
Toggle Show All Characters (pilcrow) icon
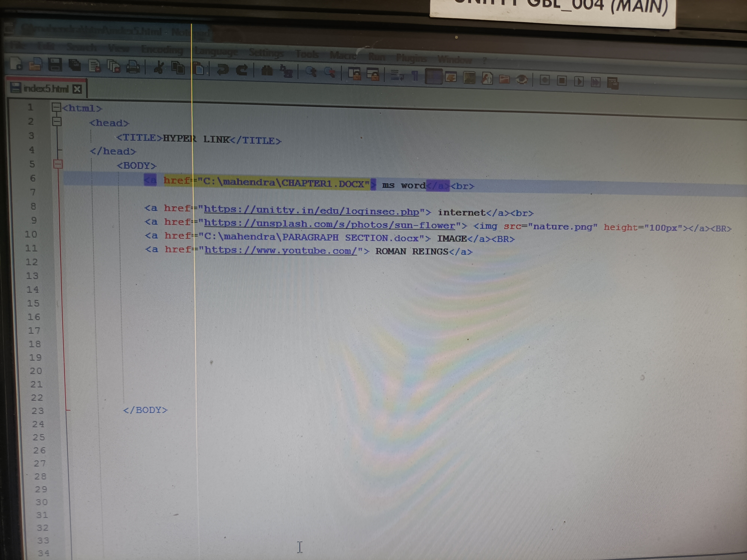pos(415,76)
